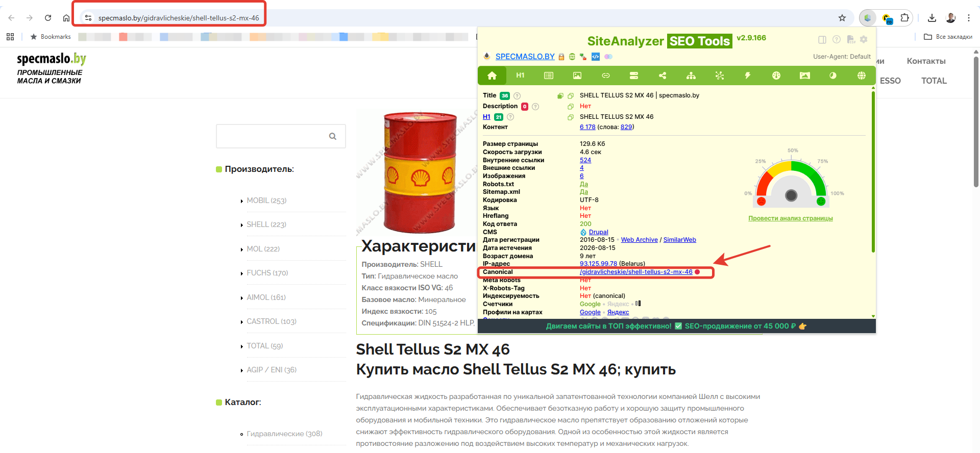Open SimilarWeb link
980x453 pixels.
[x=679, y=240]
